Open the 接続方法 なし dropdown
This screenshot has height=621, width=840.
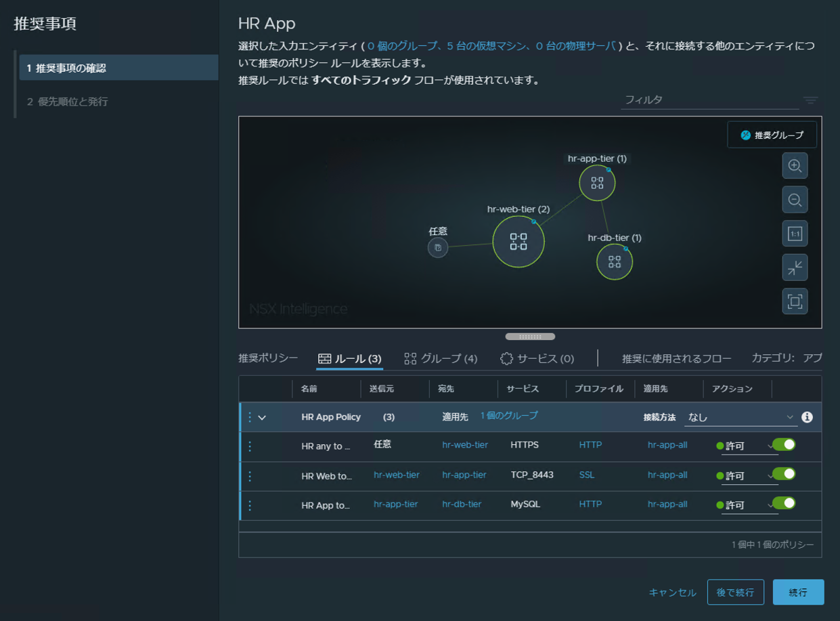pos(740,417)
